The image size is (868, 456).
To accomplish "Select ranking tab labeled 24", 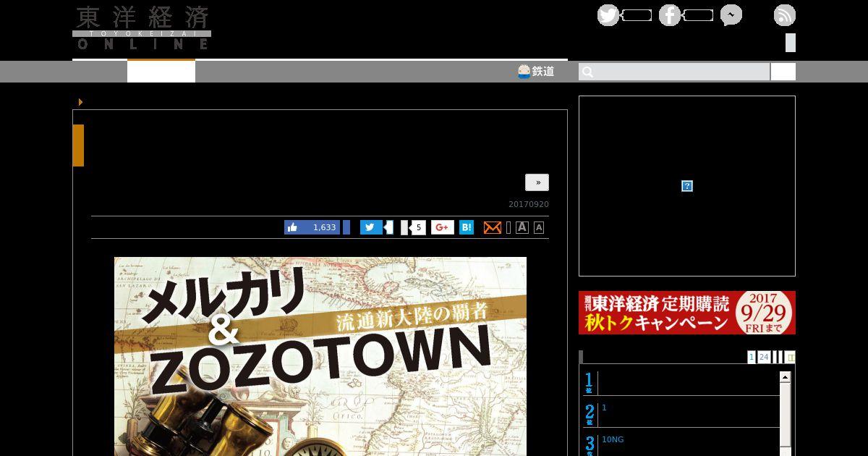I will coord(764,357).
